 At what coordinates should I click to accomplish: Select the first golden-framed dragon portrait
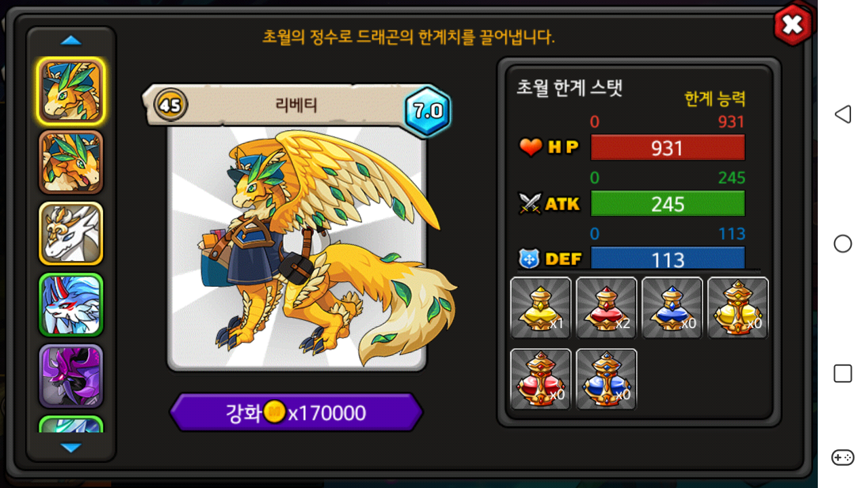71,91
